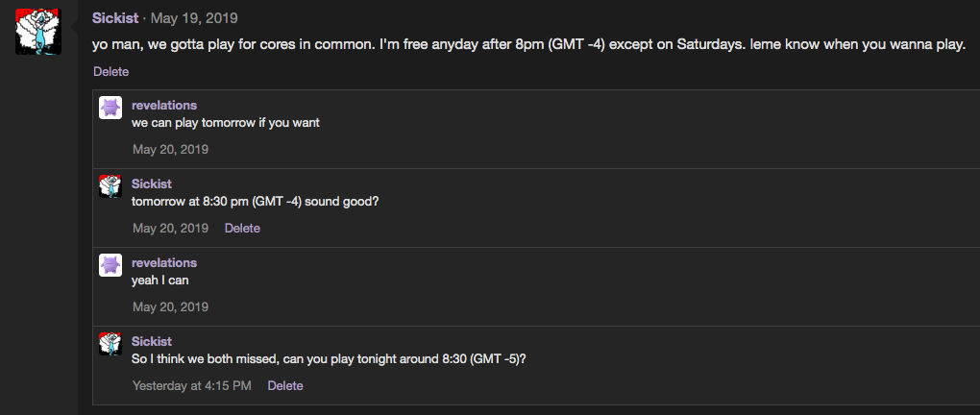Delete the 'tomorrow at 8:30 pm' comment

click(242, 228)
